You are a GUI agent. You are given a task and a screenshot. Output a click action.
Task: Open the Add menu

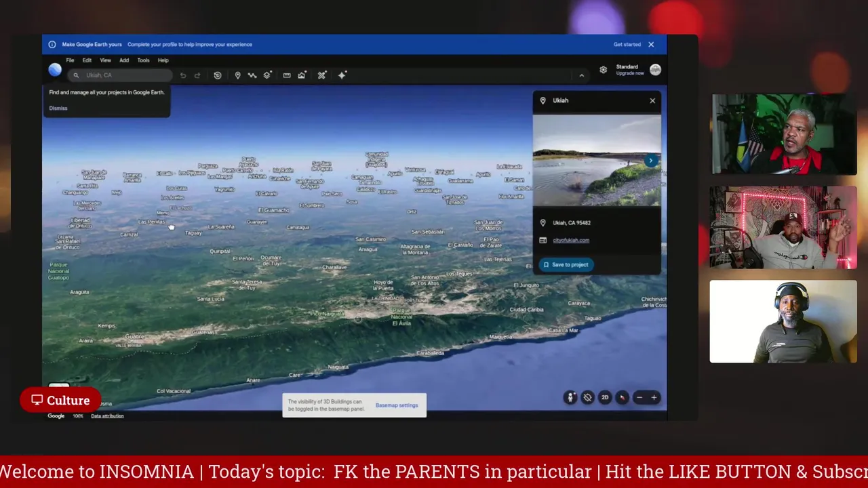coord(124,60)
